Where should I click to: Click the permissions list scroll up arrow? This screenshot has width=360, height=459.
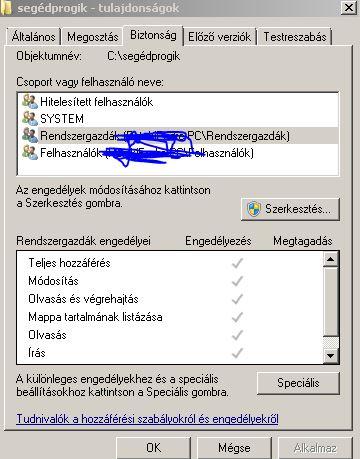coord(331,259)
